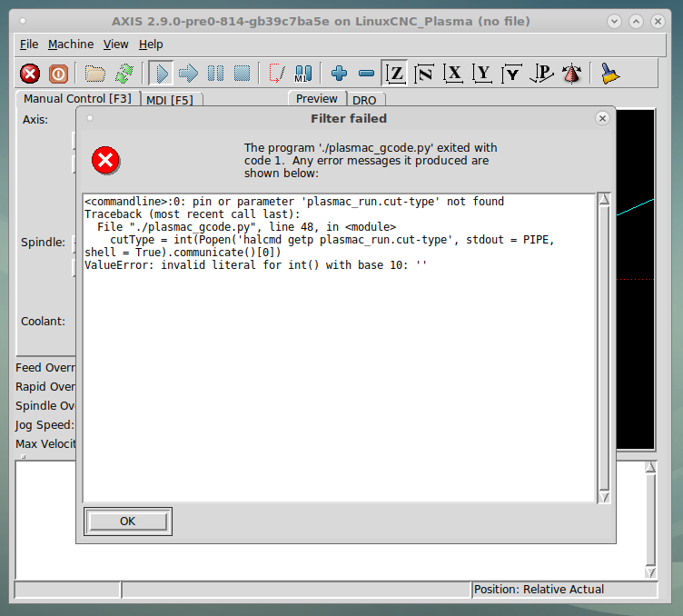Run the program with play icon

161,74
